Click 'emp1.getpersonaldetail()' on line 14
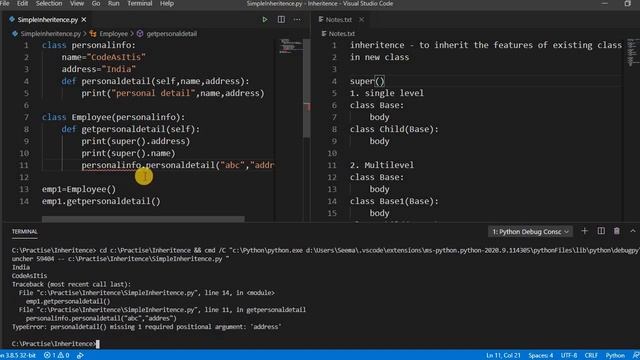This screenshot has height=360, width=640. coord(101,201)
